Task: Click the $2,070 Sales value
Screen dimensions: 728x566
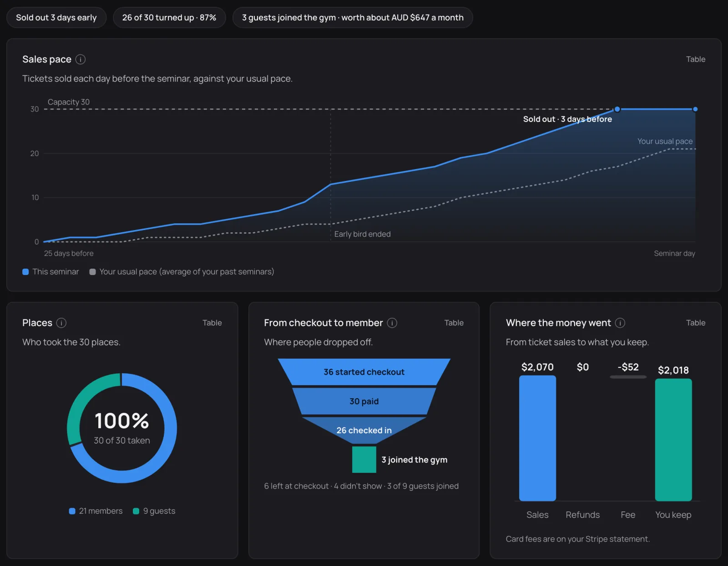Action: pyautogui.click(x=537, y=367)
